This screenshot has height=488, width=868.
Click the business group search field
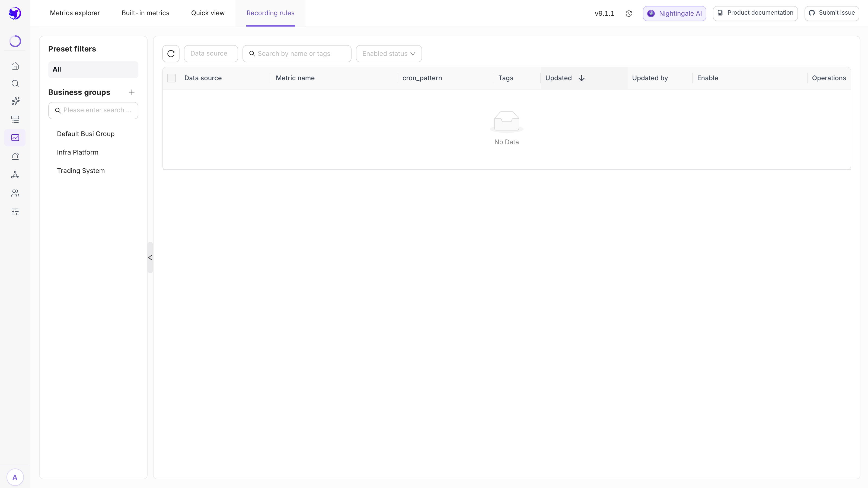click(93, 110)
